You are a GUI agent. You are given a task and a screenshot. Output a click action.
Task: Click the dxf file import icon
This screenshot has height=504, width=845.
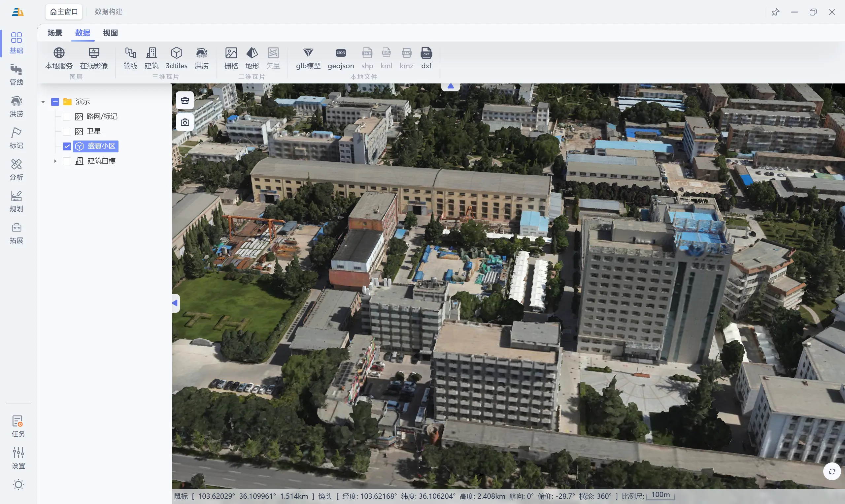[x=426, y=58]
